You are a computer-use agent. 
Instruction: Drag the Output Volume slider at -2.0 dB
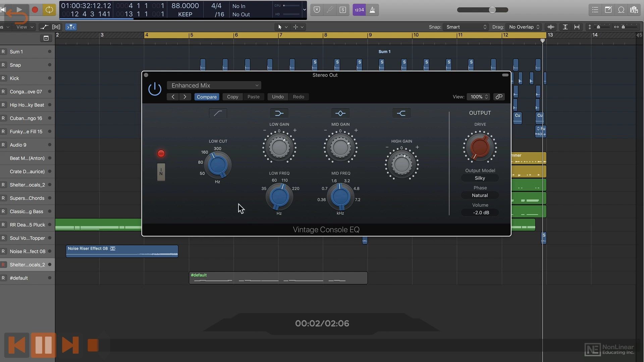click(480, 213)
